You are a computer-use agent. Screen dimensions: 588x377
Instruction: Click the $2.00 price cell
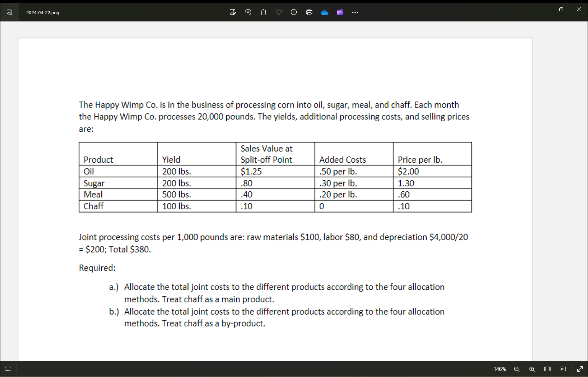pyautogui.click(x=432, y=171)
